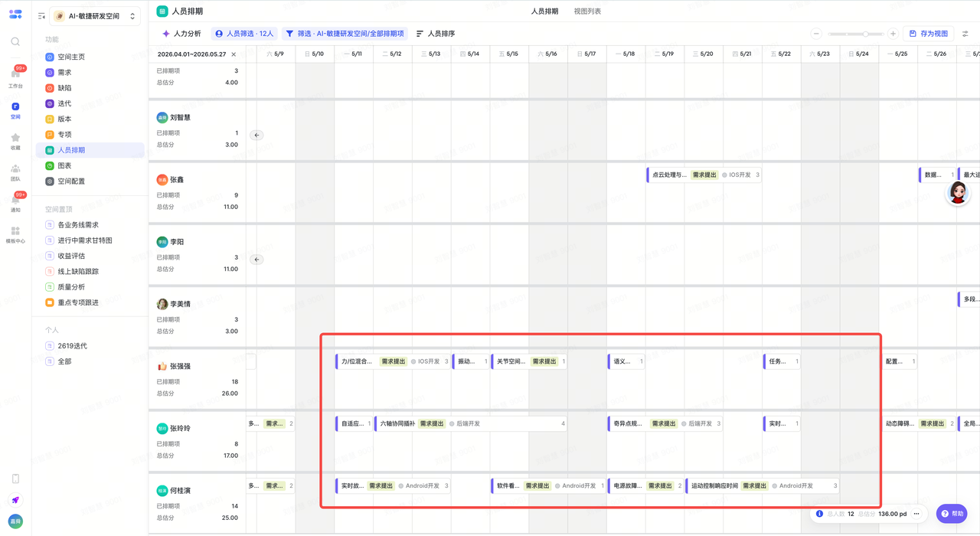The width and height of the screenshot is (980, 536).
Task: Open 模板中心 template center icon
Action: [15, 234]
